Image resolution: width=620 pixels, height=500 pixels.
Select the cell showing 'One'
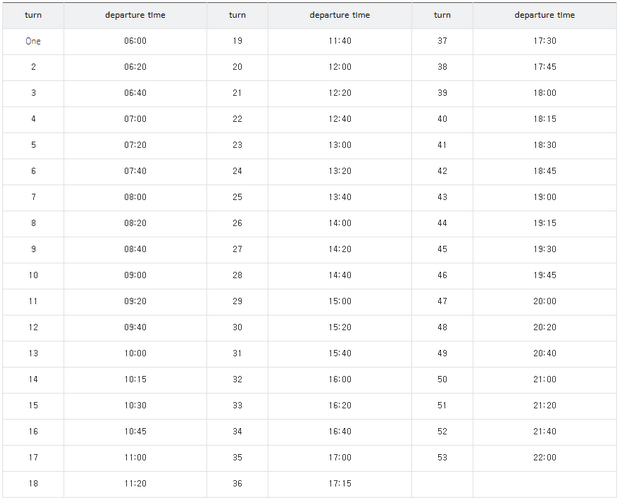tap(33, 41)
